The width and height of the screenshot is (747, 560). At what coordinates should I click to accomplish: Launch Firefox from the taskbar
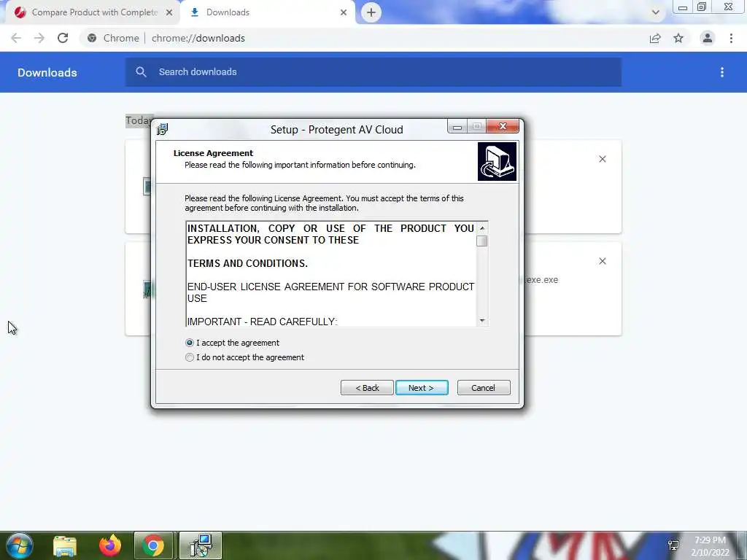pos(110,545)
